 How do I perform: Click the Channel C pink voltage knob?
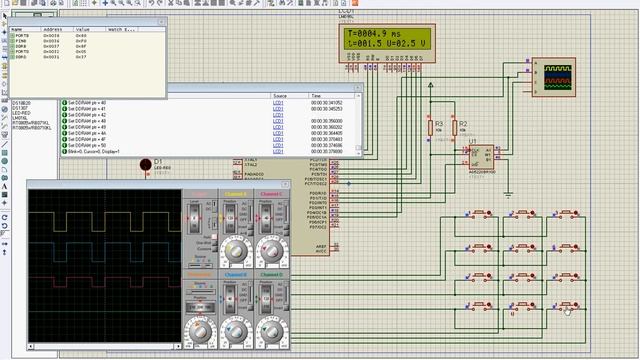[272, 251]
